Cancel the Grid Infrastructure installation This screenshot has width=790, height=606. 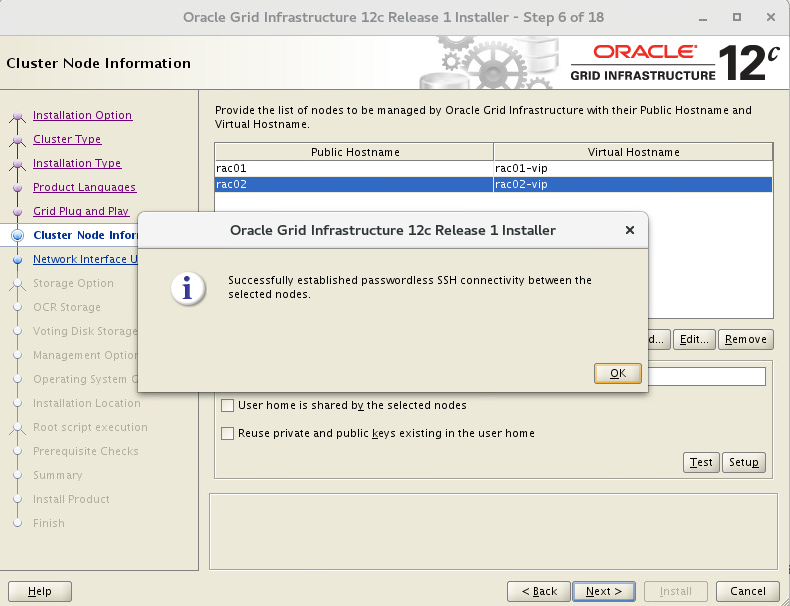pyautogui.click(x=748, y=591)
